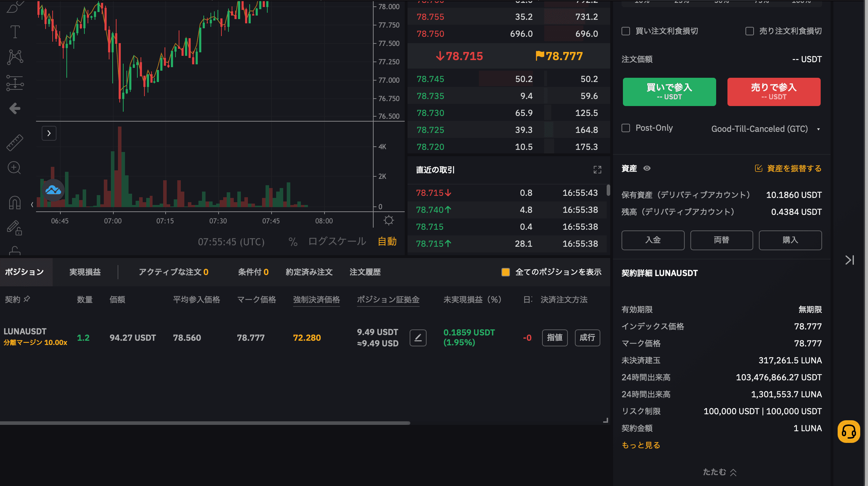Activate the magnet snap tool

pyautogui.click(x=15, y=202)
